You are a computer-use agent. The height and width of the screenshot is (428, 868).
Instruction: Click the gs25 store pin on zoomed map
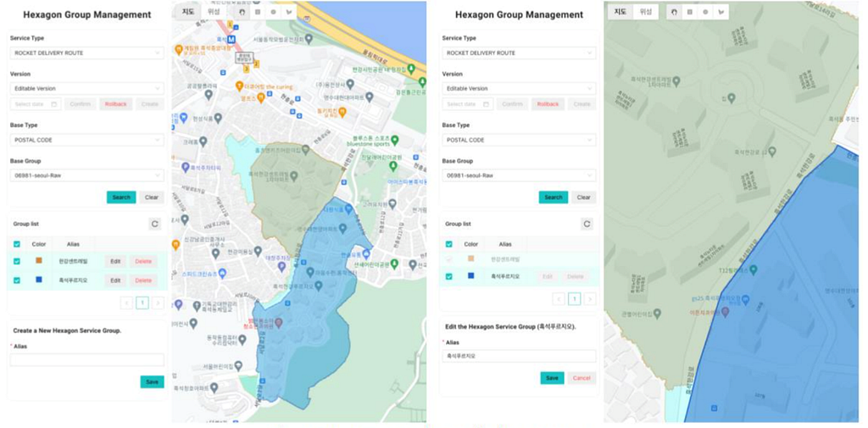[x=745, y=299]
